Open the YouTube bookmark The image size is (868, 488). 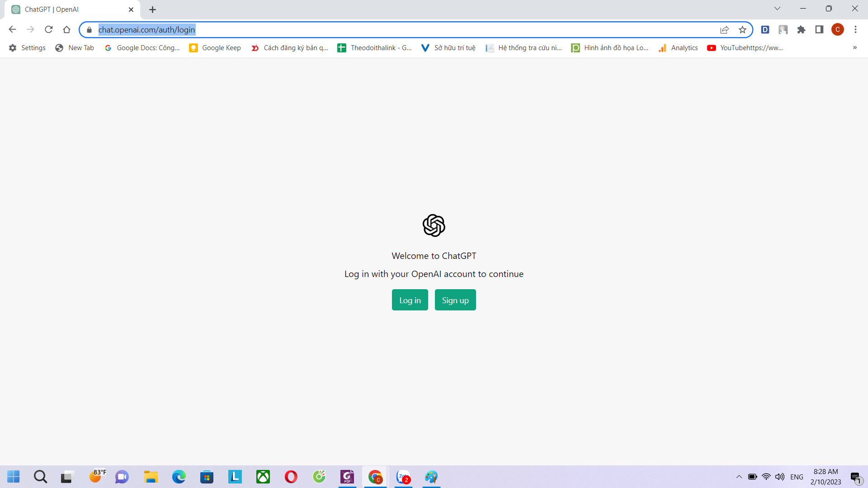(745, 48)
